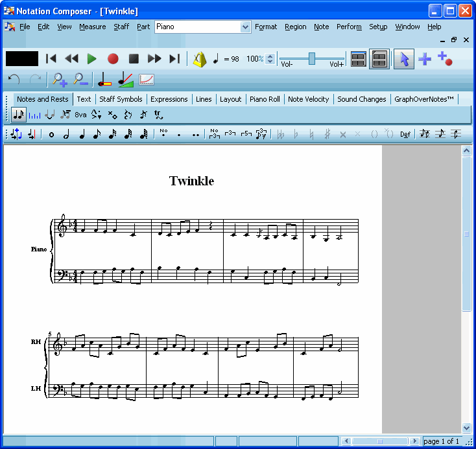
Task: Toggle the metronome icon
Action: (200, 59)
